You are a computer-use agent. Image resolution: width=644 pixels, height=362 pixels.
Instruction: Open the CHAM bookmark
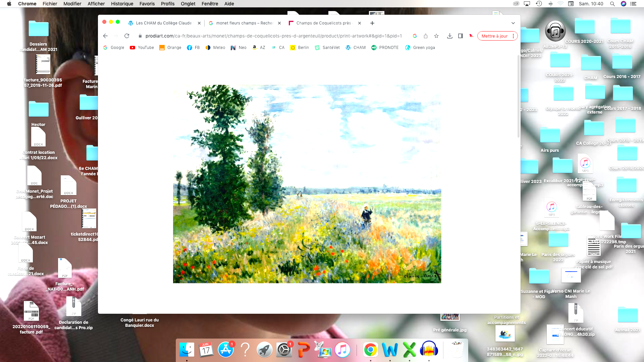click(356, 48)
